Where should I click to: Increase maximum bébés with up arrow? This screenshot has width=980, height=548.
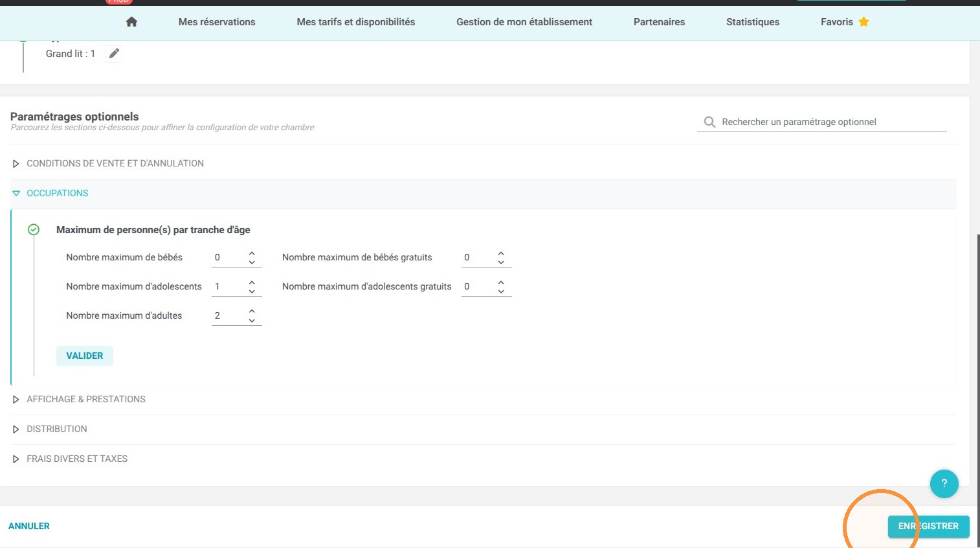point(252,253)
